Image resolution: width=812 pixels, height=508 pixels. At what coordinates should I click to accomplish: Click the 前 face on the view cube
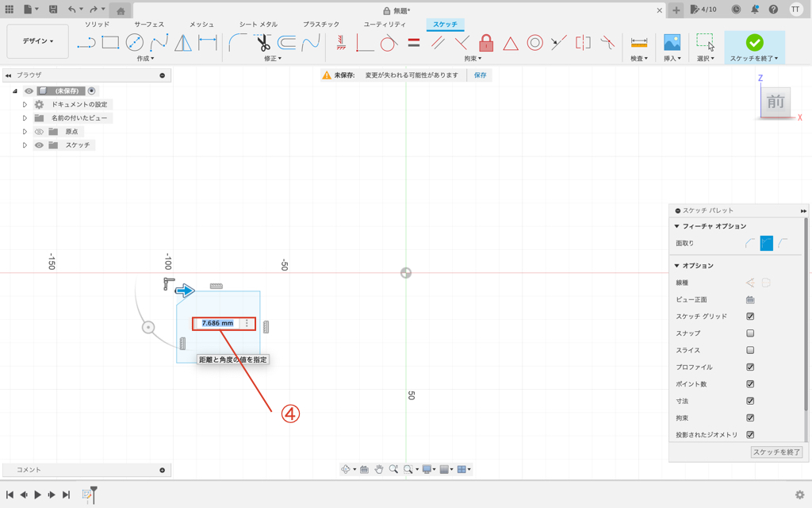(x=776, y=102)
